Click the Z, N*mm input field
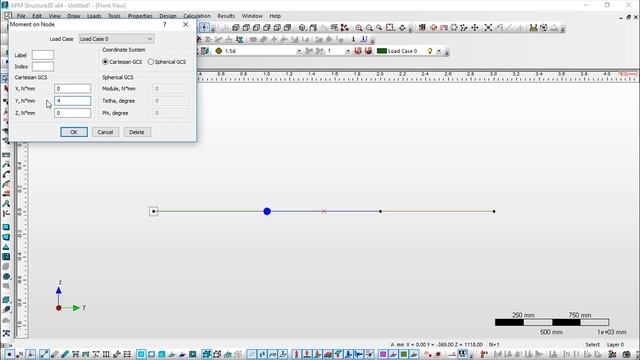Viewport: 640px width, 360px height. 73,113
